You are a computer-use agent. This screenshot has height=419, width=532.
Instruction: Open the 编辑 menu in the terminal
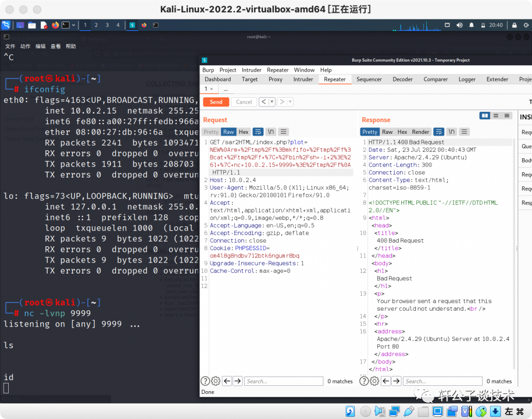40,46
